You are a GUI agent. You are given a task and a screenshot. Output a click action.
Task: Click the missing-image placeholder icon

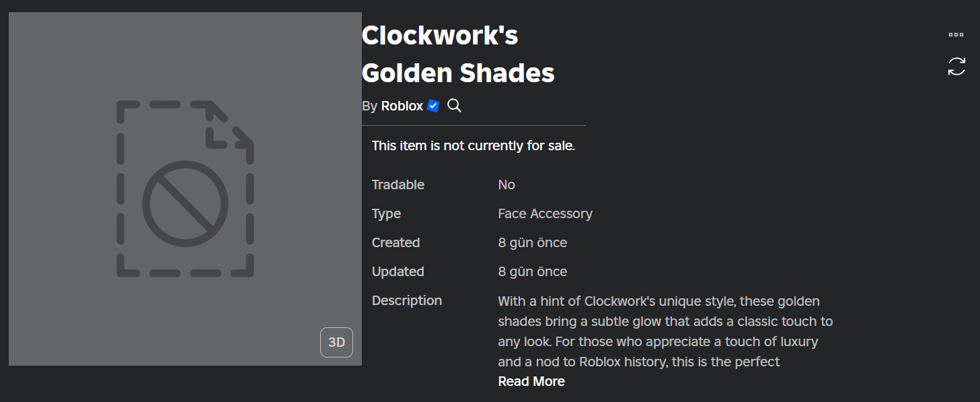click(186, 189)
